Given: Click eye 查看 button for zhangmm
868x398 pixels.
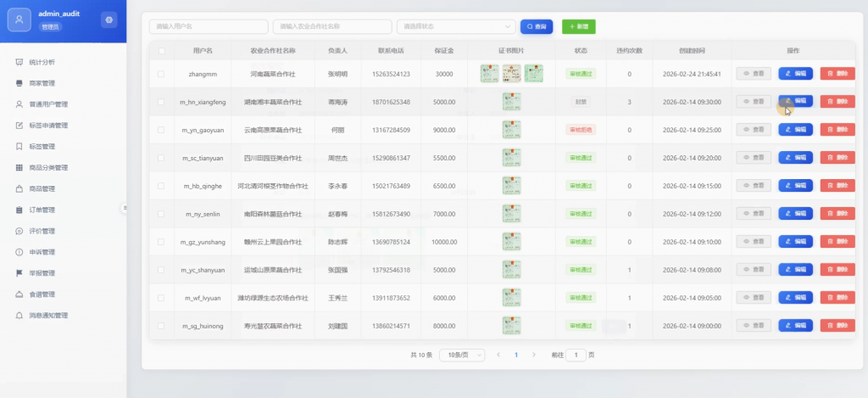Looking at the screenshot, I should (754, 74).
